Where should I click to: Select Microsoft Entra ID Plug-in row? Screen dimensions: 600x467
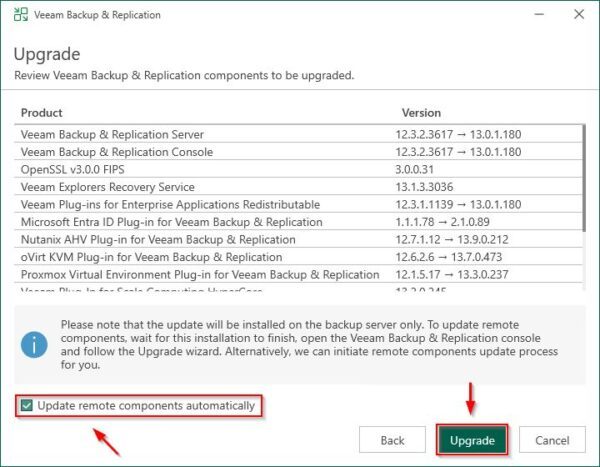(298, 222)
